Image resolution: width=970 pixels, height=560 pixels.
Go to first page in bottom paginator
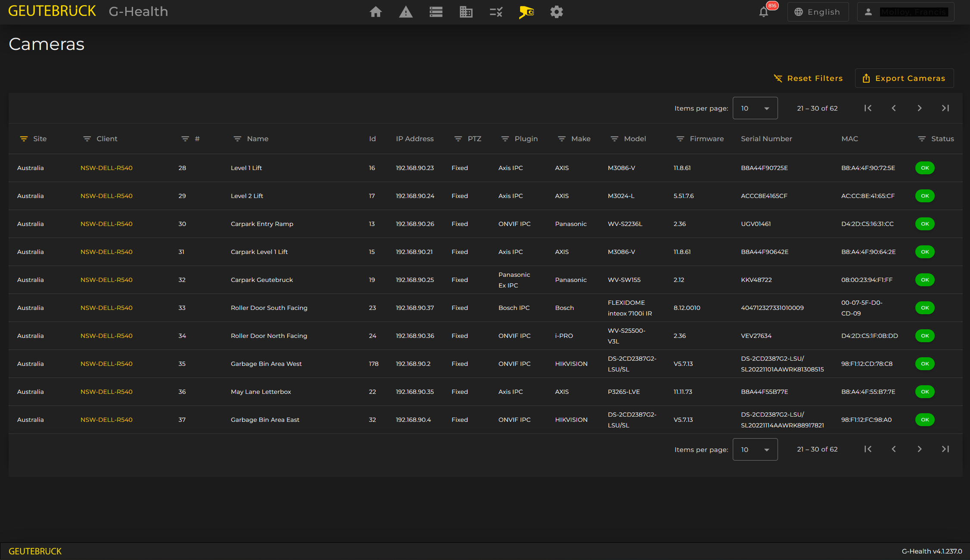click(x=868, y=449)
